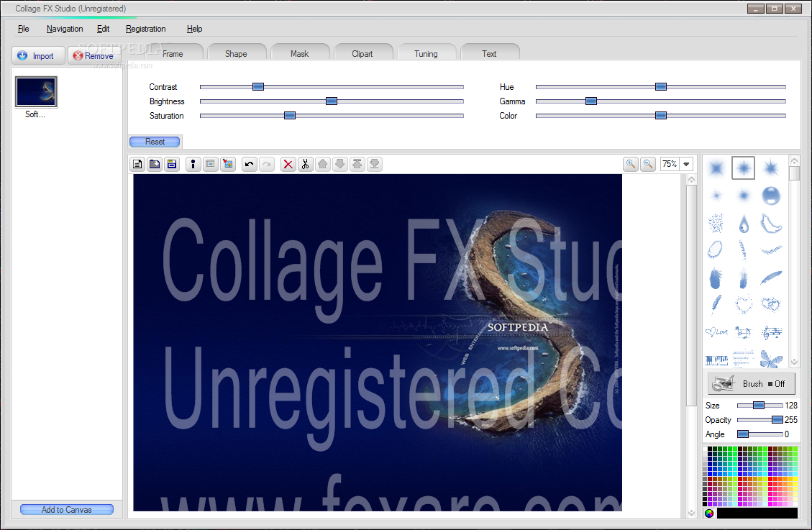The image size is (812, 530).
Task: Click the Contrast slider handle
Action: 258,86
